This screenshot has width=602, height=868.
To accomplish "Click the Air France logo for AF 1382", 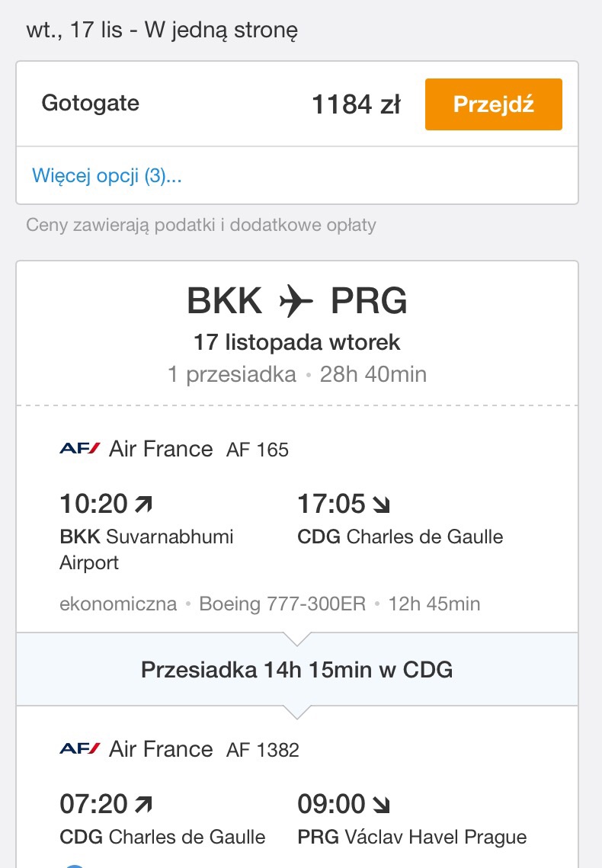I will click(80, 748).
